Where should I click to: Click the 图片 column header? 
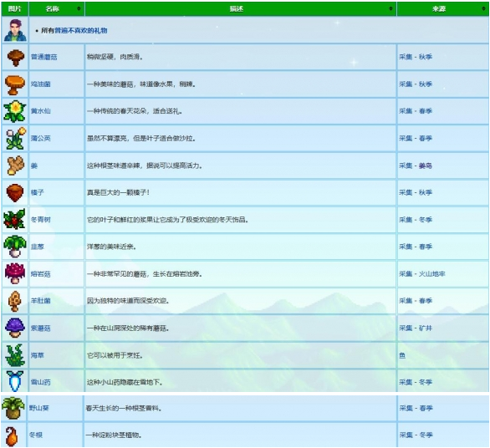pos(15,8)
